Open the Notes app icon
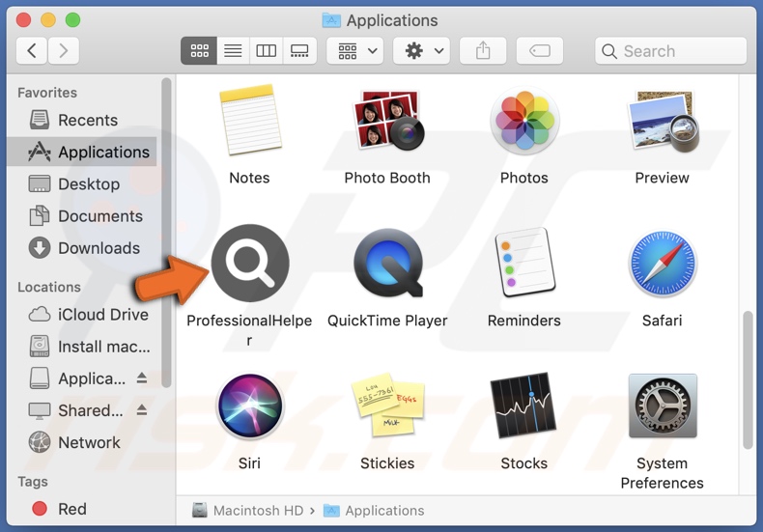This screenshot has height=532, width=763. (x=250, y=120)
